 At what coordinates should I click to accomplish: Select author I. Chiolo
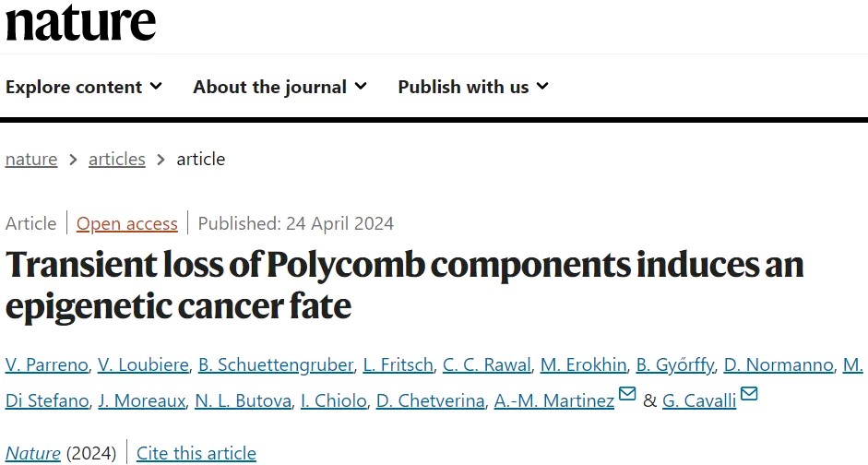[334, 400]
